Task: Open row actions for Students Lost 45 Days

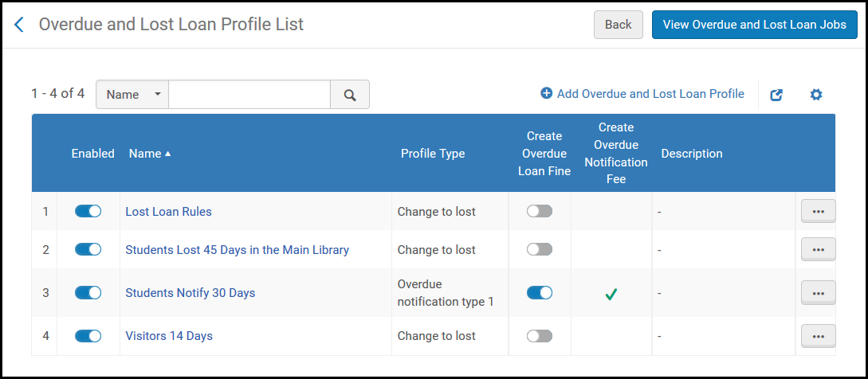Action: coord(818,249)
